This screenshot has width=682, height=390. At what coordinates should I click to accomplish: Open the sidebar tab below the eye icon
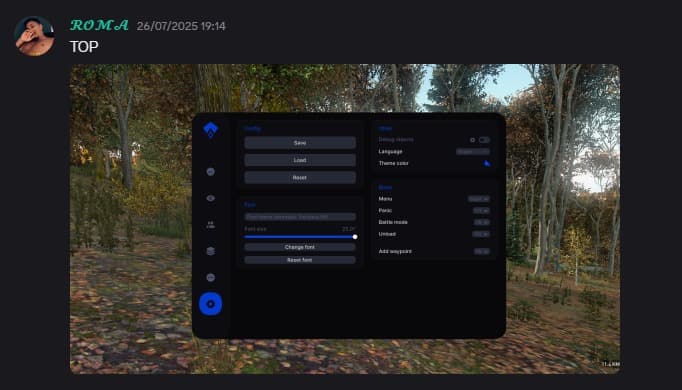pos(211,225)
